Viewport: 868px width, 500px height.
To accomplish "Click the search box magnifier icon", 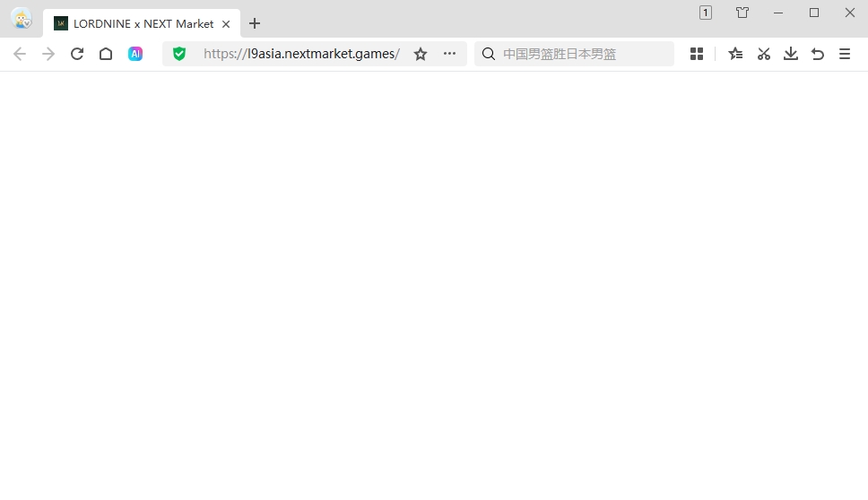I will coord(489,54).
